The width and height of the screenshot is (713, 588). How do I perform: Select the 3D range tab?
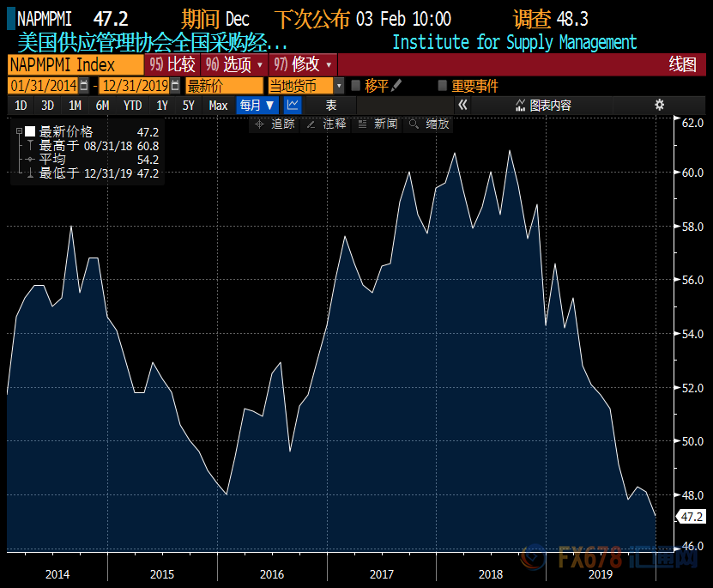48,105
